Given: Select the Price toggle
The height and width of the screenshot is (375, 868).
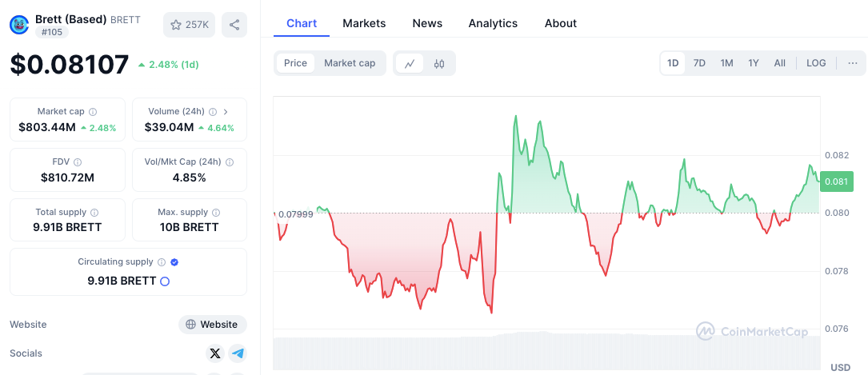Looking at the screenshot, I should pos(296,63).
